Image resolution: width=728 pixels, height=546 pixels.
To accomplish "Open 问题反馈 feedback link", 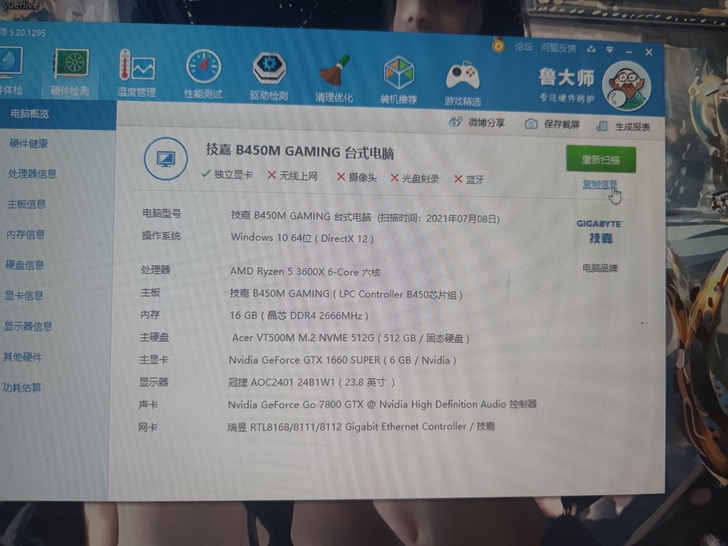I will point(558,48).
